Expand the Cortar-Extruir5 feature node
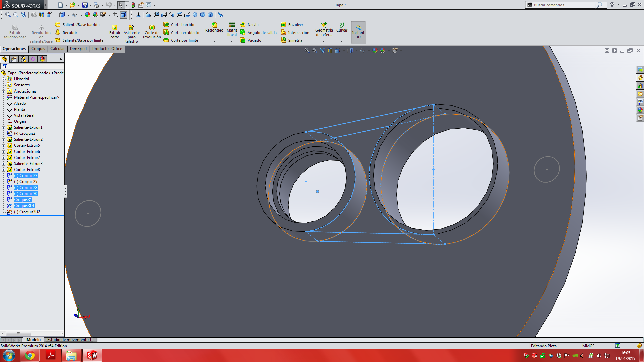This screenshot has height=362, width=644. pos(4,146)
